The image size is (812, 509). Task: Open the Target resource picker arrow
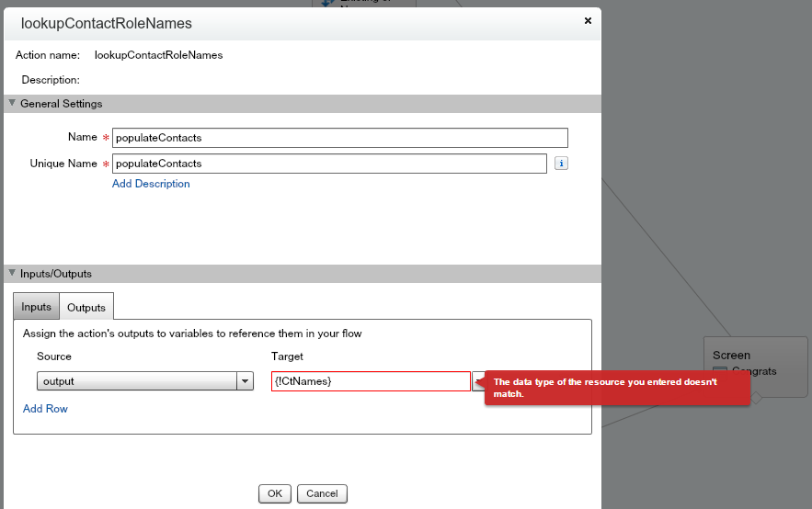[478, 381]
